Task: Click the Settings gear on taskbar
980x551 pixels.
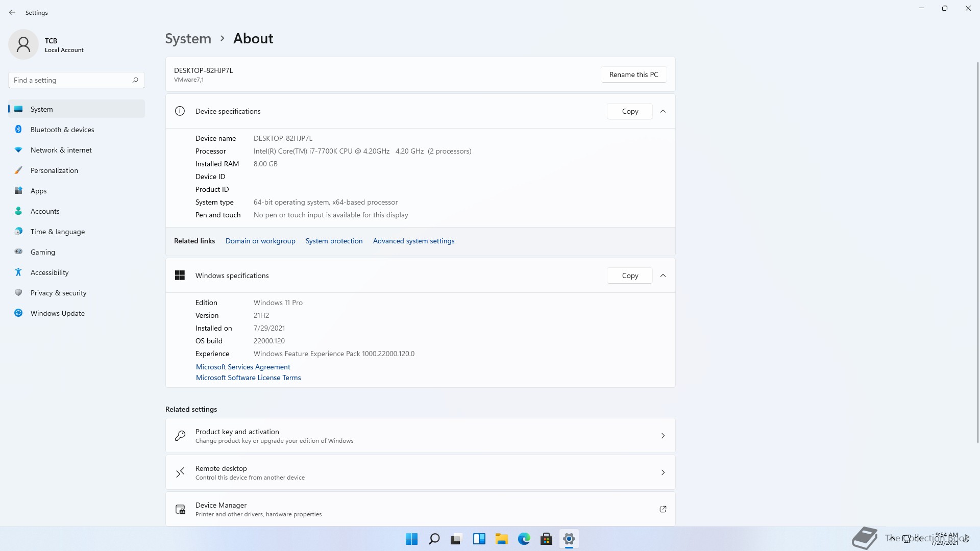Action: coord(569,539)
